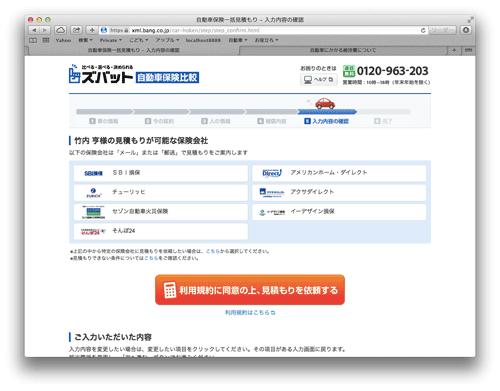Go forward with the Safari forward arrow
500x391 pixels.
pyautogui.click(x=45, y=30)
